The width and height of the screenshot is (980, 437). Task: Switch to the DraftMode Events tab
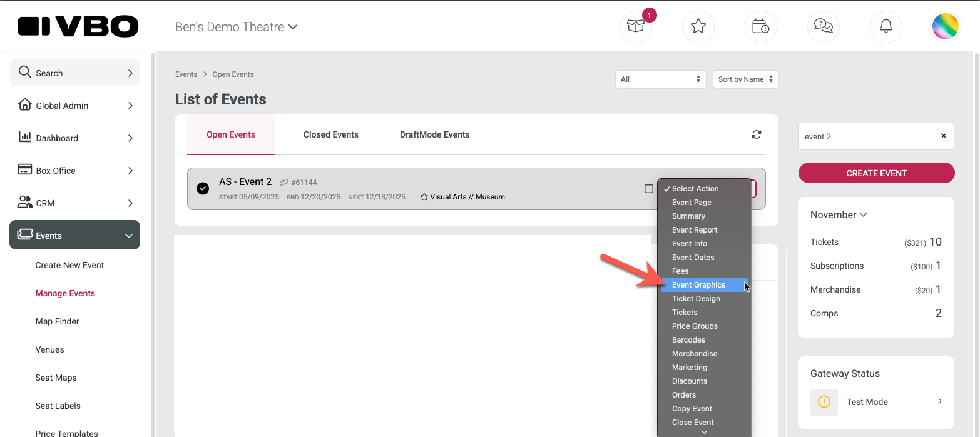435,134
